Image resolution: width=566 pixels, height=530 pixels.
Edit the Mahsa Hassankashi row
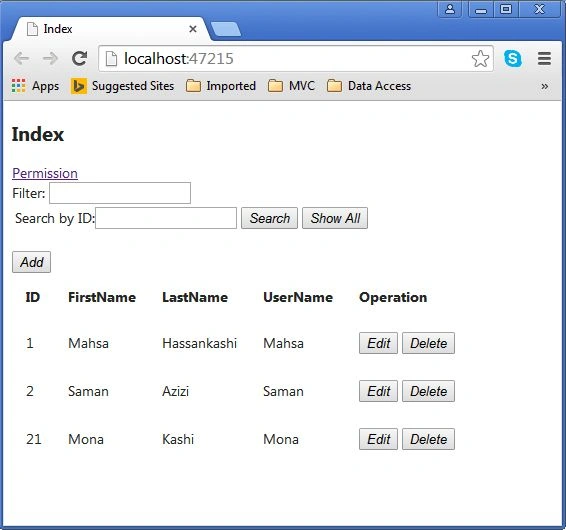[x=378, y=343]
